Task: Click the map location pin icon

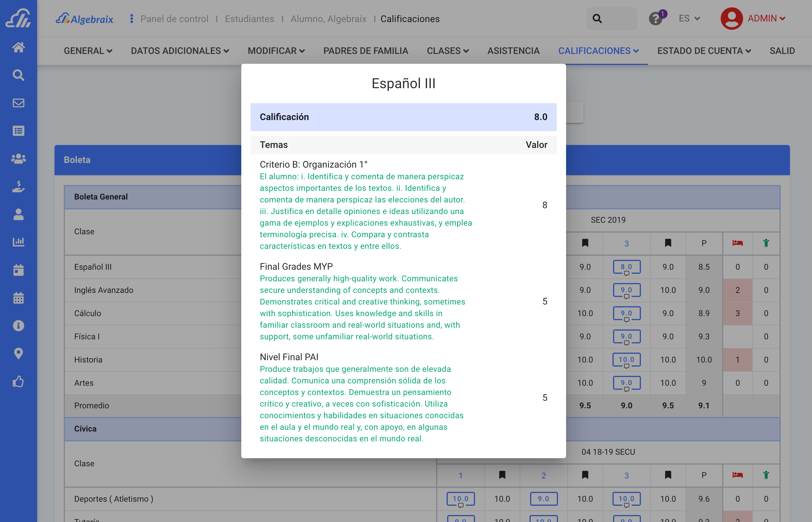Action: pyautogui.click(x=18, y=354)
